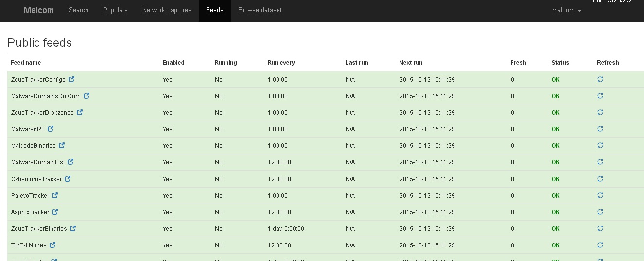Refresh the MalwareDomainList feed
644x261 pixels.
point(600,162)
